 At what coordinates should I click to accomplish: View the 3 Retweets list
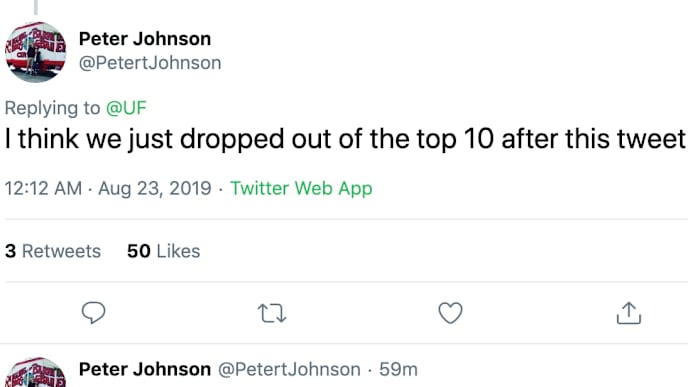coord(53,251)
